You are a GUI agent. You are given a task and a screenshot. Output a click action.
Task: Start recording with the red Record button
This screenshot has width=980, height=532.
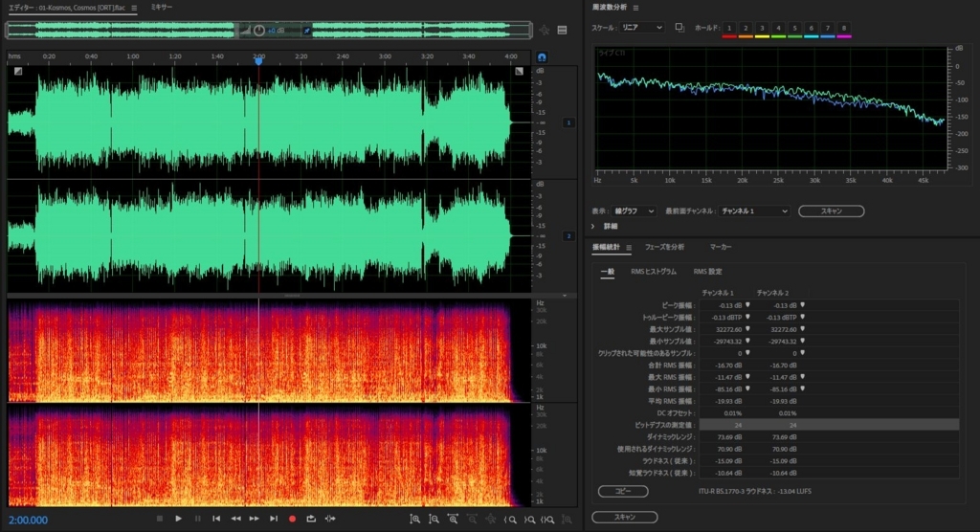292,519
